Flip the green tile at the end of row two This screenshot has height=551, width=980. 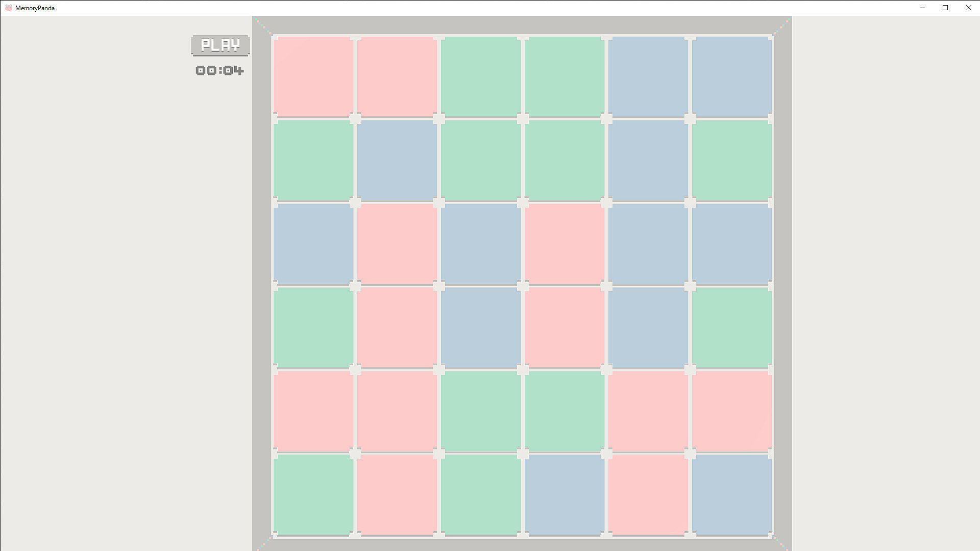(732, 160)
